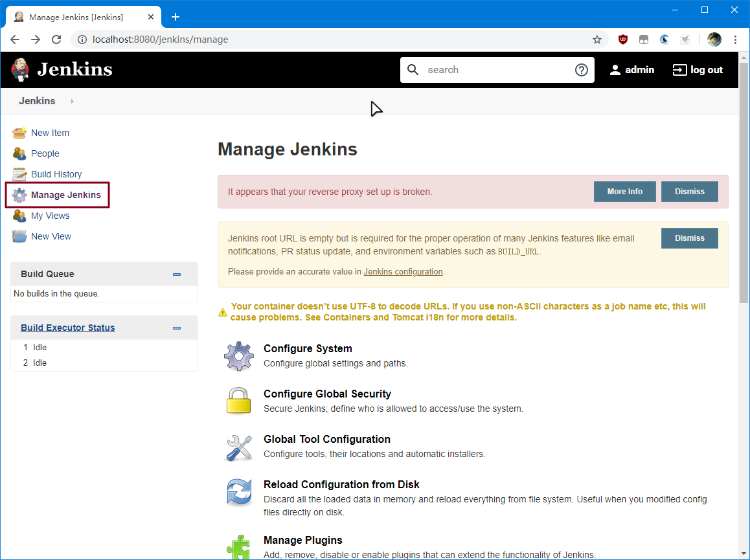The width and height of the screenshot is (750, 560).
Task: Click executor 2 Idle status row
Action: tap(104, 363)
